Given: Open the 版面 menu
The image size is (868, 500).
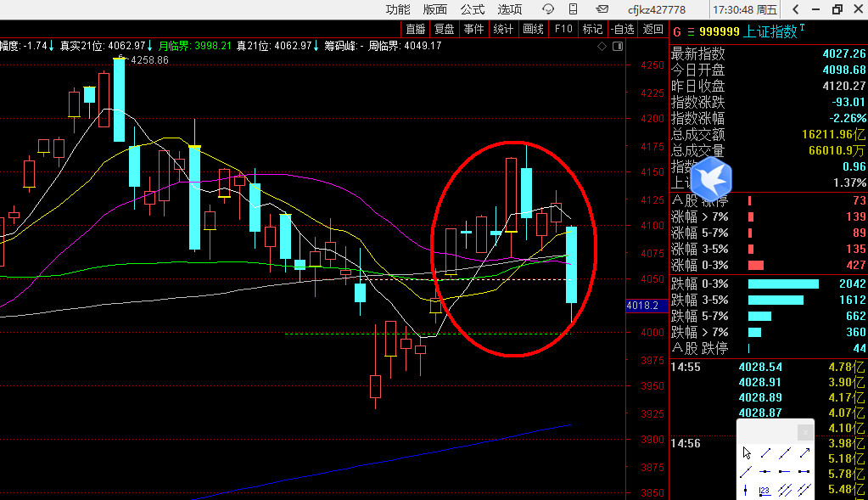Looking at the screenshot, I should coord(435,9).
